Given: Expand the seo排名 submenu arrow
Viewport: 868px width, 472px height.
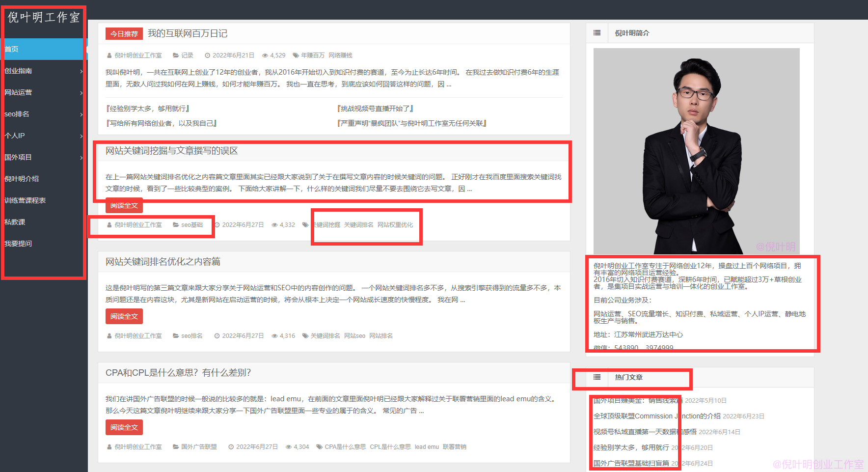Looking at the screenshot, I should click(x=81, y=114).
